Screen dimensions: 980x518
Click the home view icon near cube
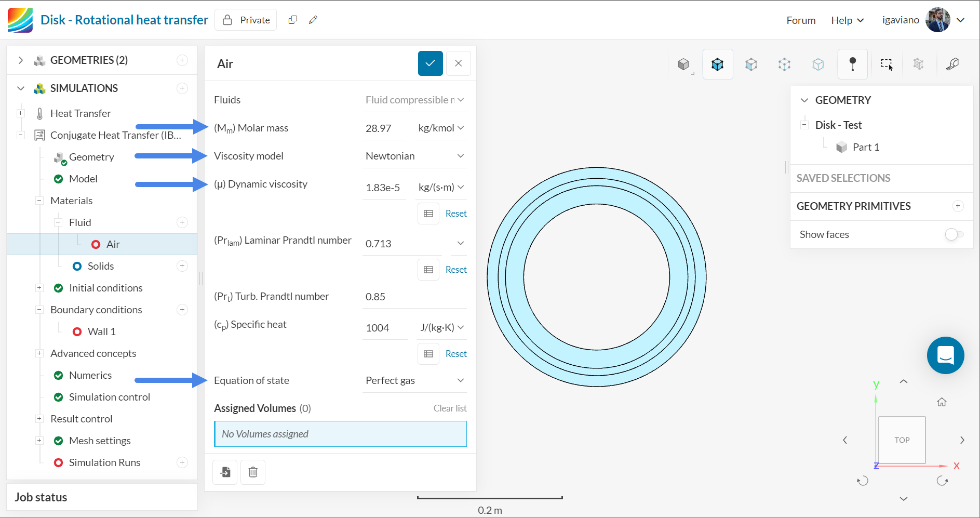point(942,402)
